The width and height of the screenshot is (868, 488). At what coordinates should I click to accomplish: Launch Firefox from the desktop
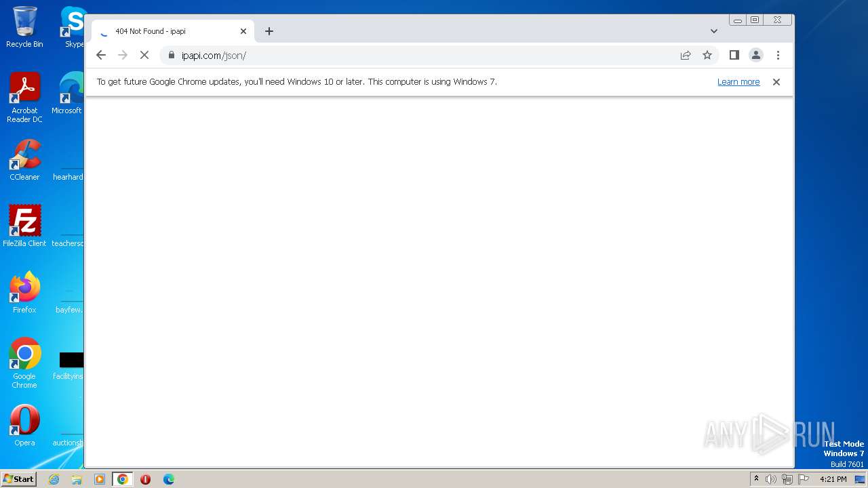point(24,292)
